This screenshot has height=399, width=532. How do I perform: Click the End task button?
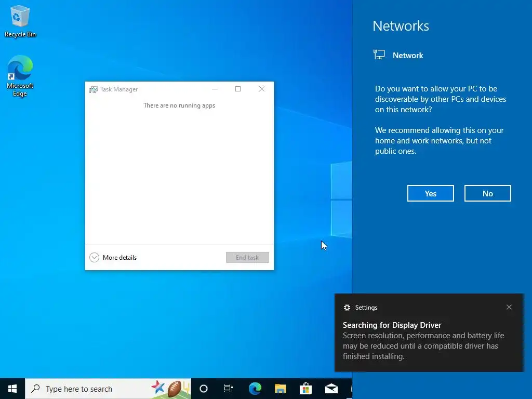tap(247, 258)
